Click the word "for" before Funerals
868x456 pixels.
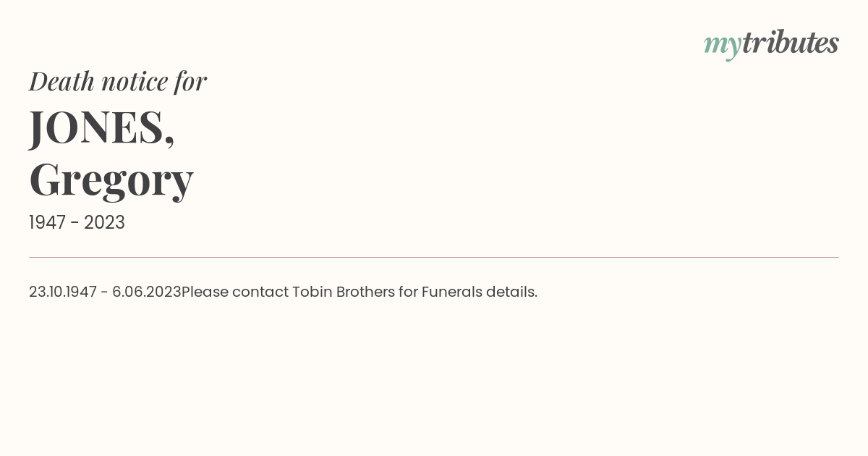pyautogui.click(x=408, y=292)
